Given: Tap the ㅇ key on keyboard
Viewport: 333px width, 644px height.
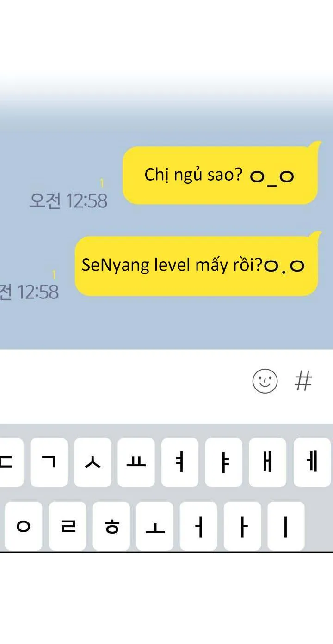Looking at the screenshot, I should [24, 526].
